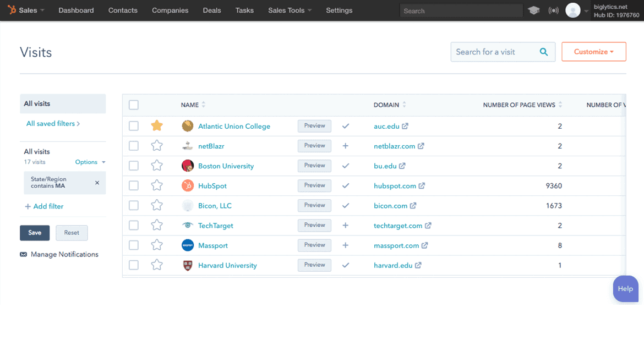
Task: Open the Academy graduation cap icon
Action: [533, 10]
